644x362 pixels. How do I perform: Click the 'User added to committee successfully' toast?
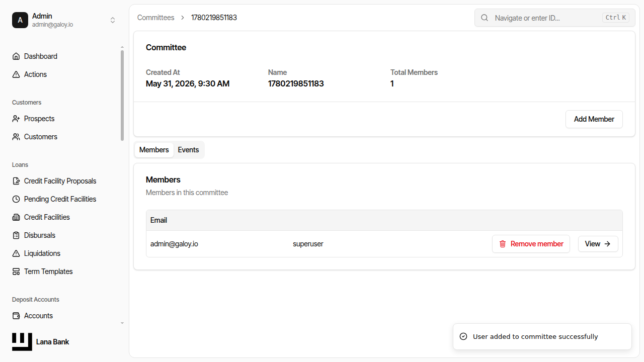pyautogui.click(x=542, y=336)
